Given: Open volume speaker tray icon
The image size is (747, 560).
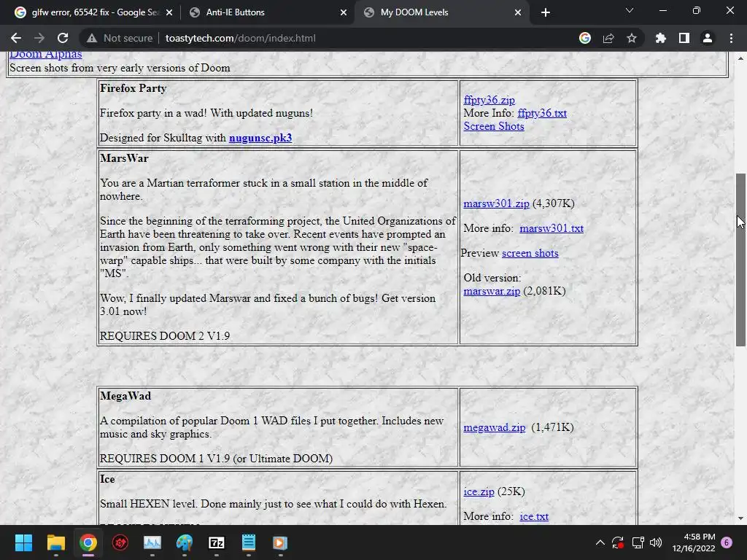Looking at the screenshot, I should tap(656, 542).
